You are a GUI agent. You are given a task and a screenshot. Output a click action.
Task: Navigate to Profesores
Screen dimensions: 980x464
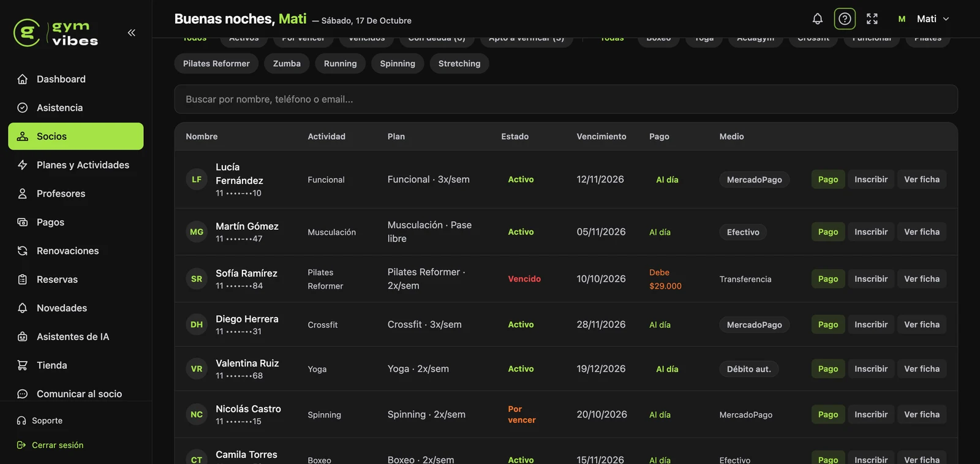click(76, 194)
